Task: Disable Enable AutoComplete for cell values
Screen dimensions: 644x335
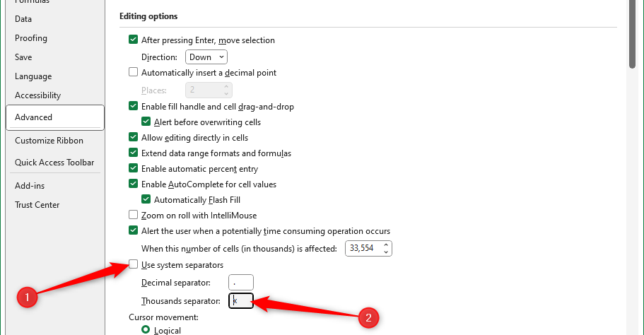Action: pos(133,184)
